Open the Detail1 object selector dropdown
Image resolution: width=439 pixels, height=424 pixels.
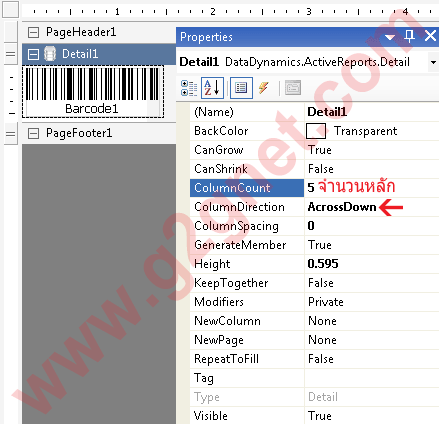tap(433, 62)
